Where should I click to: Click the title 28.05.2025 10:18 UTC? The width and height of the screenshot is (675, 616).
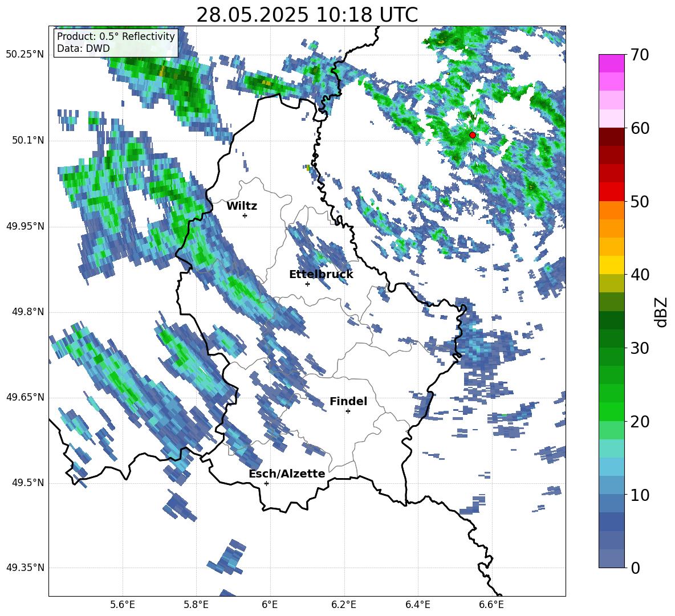(307, 15)
